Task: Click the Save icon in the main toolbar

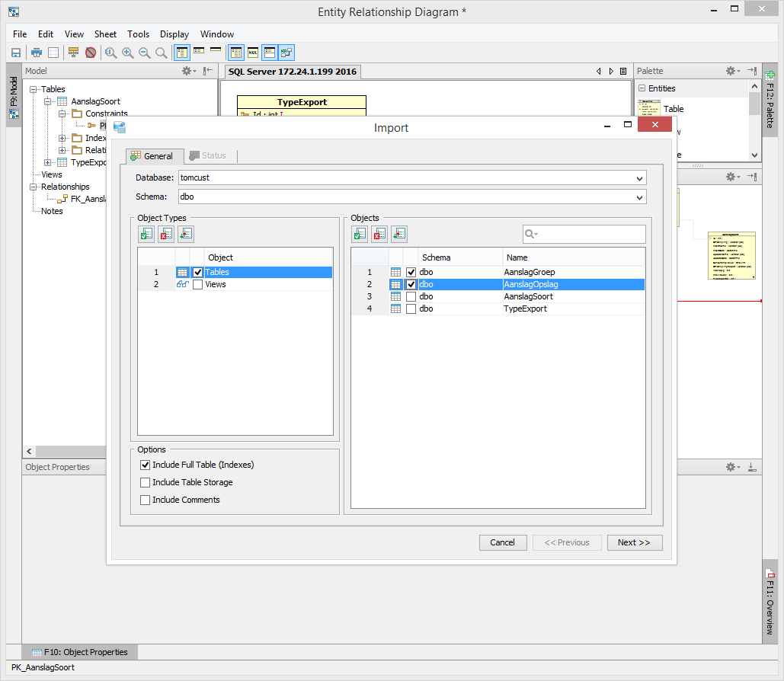Action: (x=15, y=53)
